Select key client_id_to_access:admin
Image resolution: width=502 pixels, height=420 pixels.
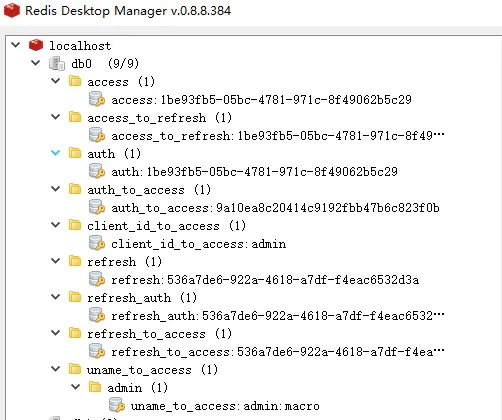(x=198, y=244)
